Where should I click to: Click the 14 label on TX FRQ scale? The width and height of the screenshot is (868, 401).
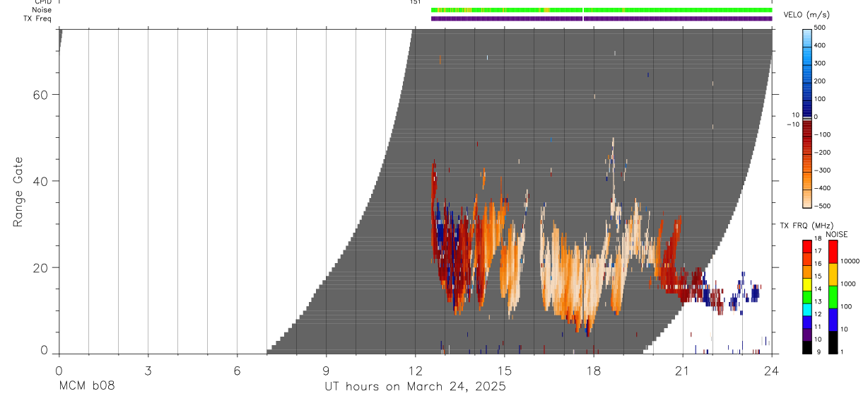tap(818, 289)
